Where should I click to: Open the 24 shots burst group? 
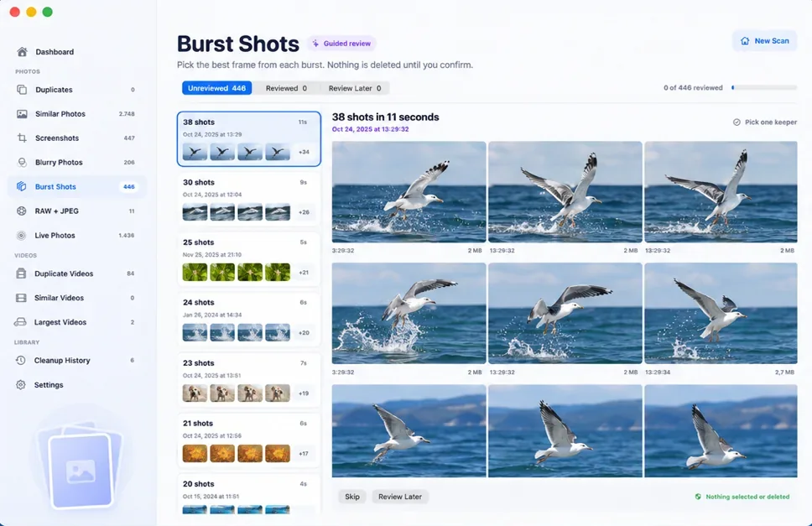tap(248, 320)
